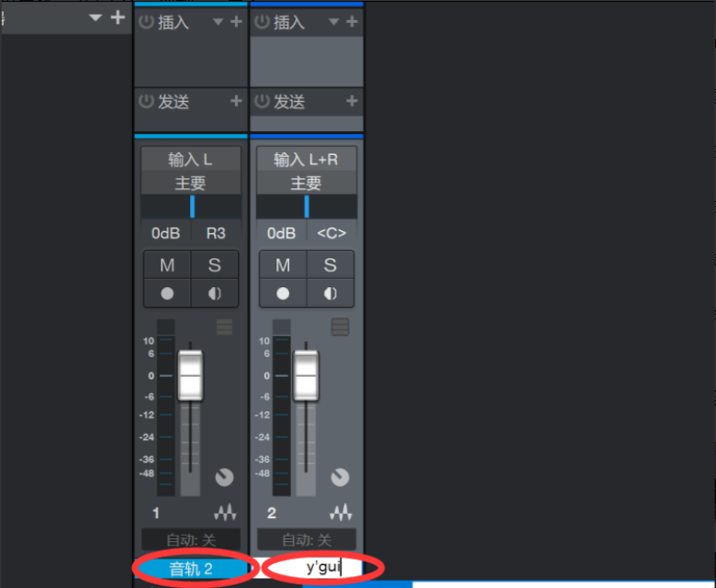Viewport: 716px width, 588px height.
Task: Add a send to channel 2
Action: click(x=352, y=101)
